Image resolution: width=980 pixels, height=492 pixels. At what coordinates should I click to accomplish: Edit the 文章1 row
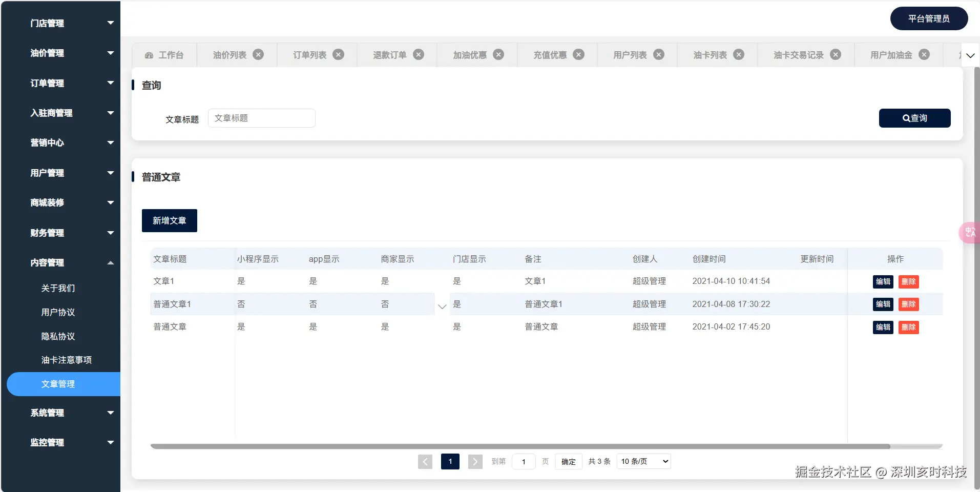click(883, 281)
